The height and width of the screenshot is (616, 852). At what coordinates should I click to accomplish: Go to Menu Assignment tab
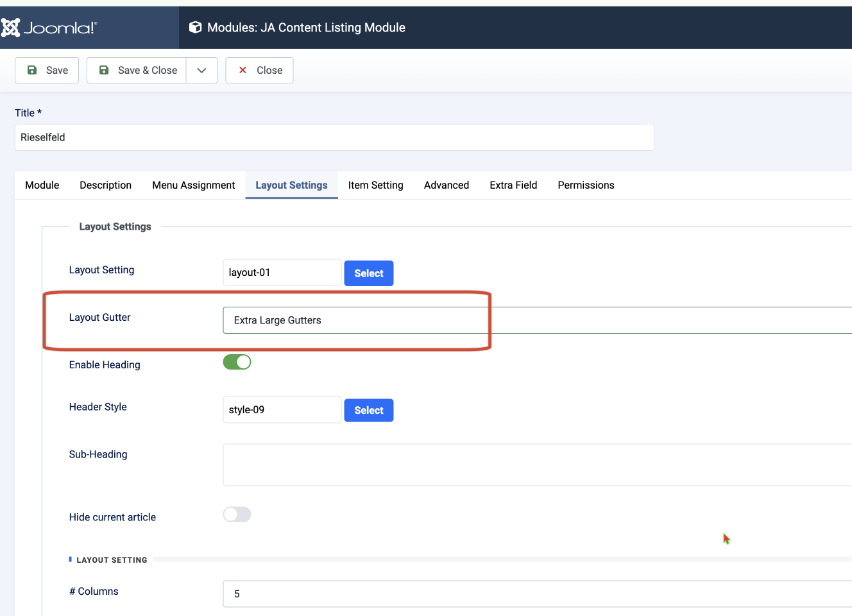coord(193,185)
